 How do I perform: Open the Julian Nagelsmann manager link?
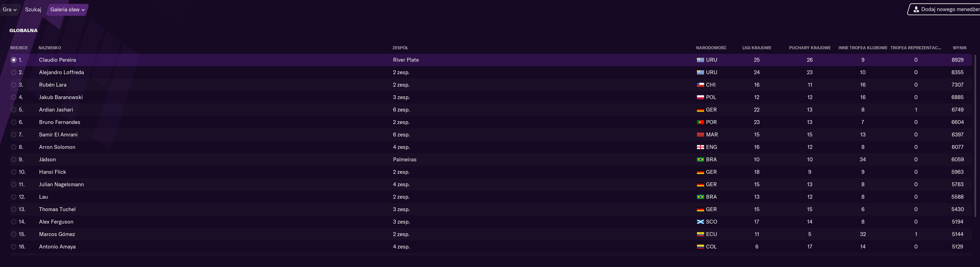click(61, 185)
